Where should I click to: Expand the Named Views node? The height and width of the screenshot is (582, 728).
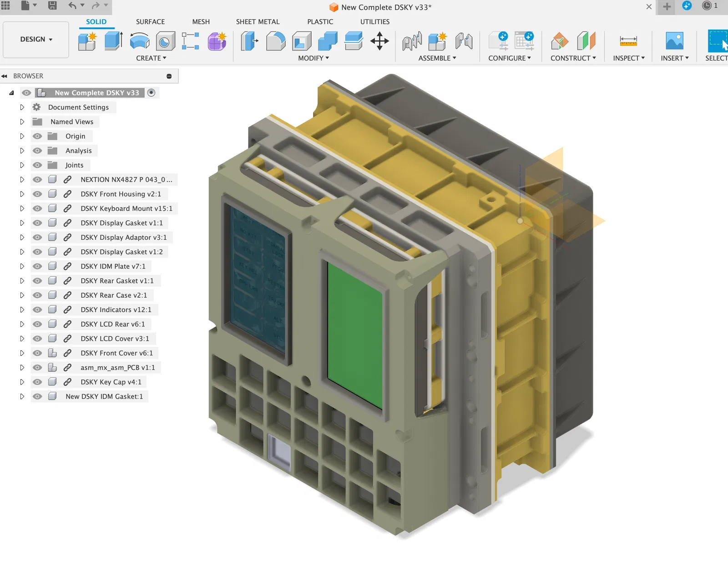[x=22, y=122]
